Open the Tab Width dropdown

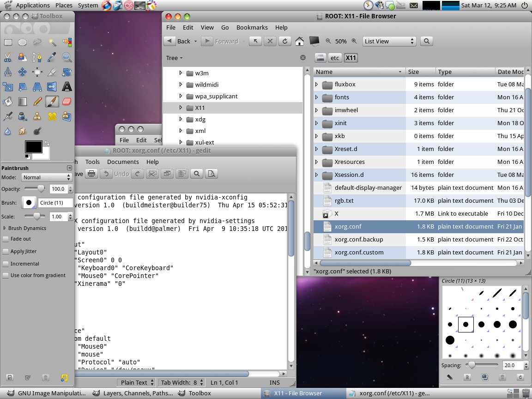(181, 382)
